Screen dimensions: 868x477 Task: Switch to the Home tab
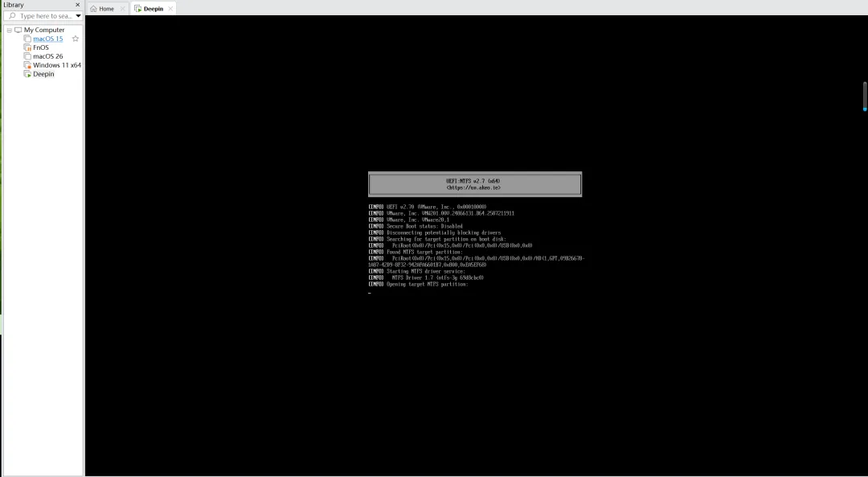click(x=108, y=8)
